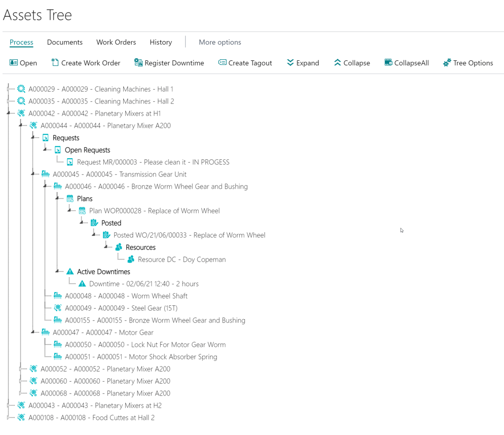This screenshot has height=435, width=504.
Task: Open the Work Orders tab
Action: click(116, 42)
